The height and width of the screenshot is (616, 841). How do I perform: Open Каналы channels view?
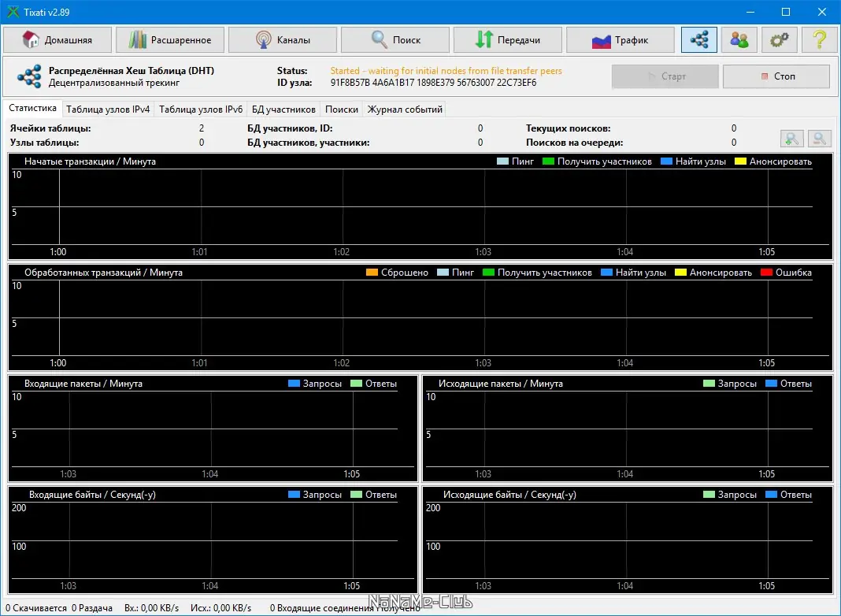tap(283, 39)
